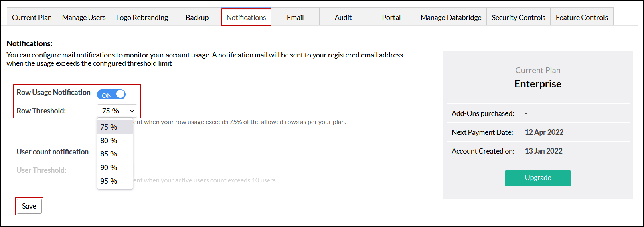
Task: Pick 85 % in the dropdown list
Action: 109,154
